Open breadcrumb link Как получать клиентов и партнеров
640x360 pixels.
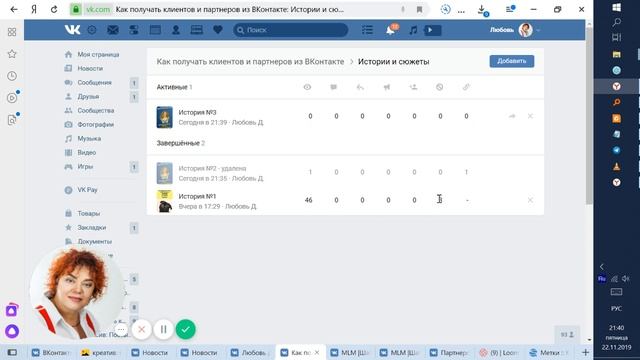click(x=250, y=62)
